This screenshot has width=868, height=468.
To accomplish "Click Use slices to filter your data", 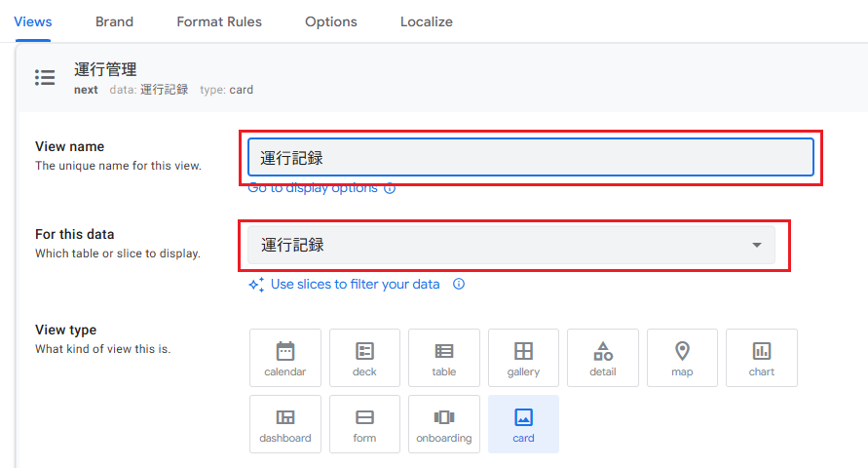I will (355, 285).
